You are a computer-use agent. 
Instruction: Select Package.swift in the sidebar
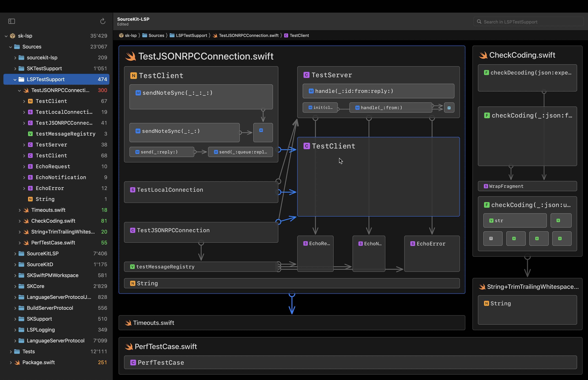click(56, 362)
